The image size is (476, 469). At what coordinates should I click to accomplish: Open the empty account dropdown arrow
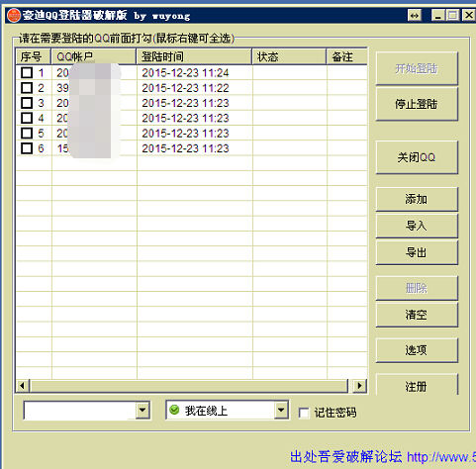pyautogui.click(x=143, y=411)
